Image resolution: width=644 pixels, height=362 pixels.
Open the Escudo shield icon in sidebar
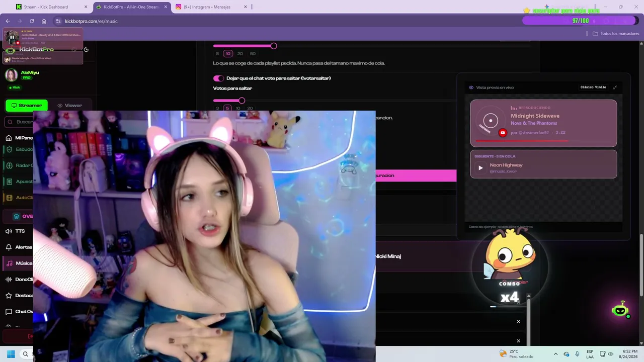point(9,149)
